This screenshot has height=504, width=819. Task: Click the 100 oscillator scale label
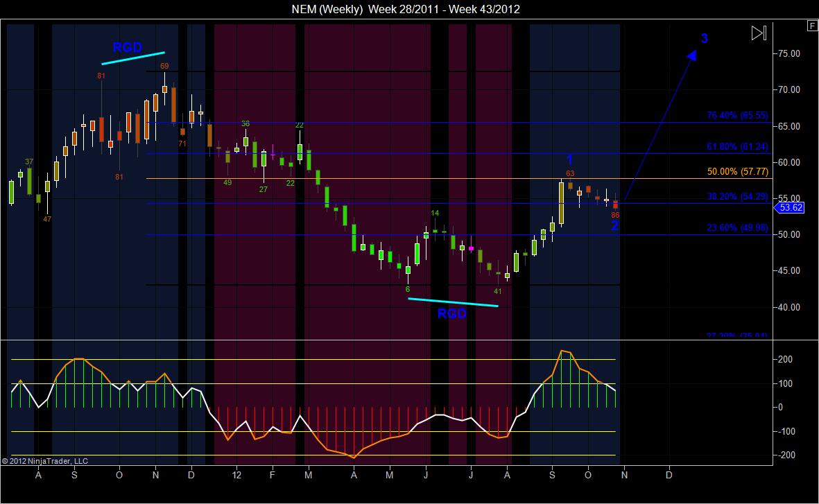785,383
